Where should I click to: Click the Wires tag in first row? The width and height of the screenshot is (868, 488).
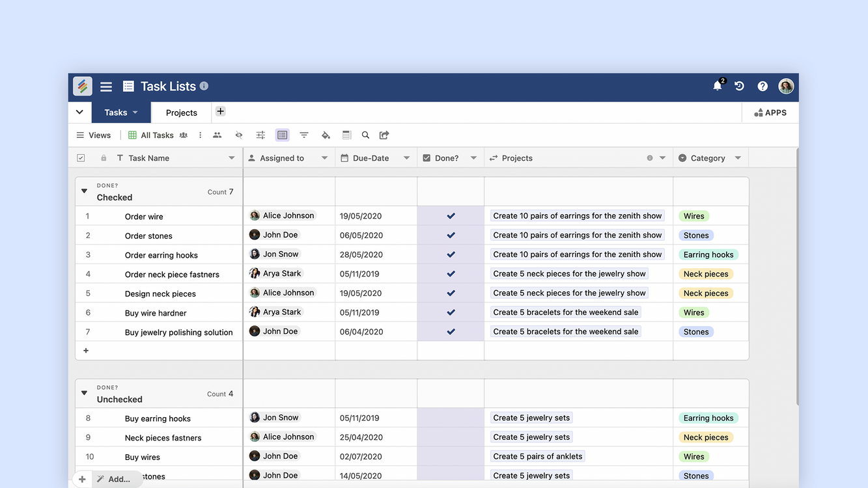[693, 216]
